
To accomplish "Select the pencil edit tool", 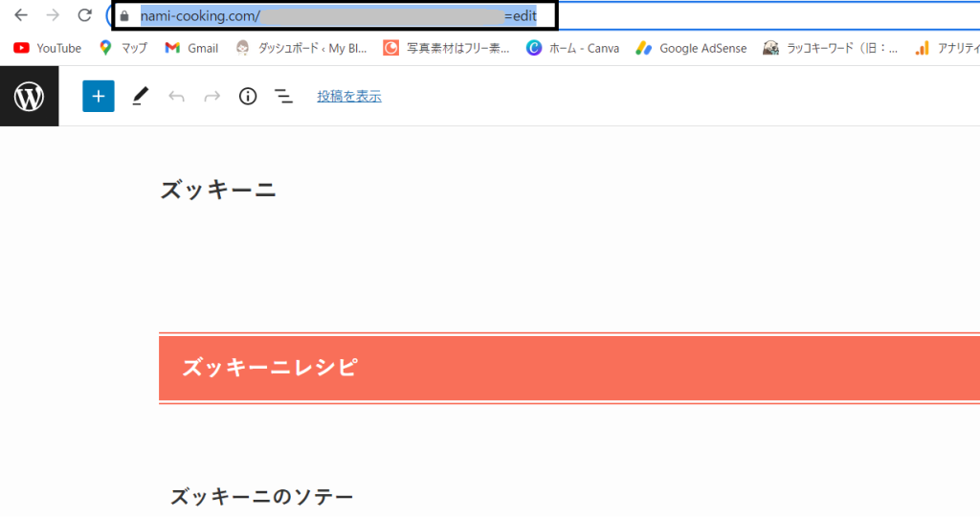I will 141,96.
